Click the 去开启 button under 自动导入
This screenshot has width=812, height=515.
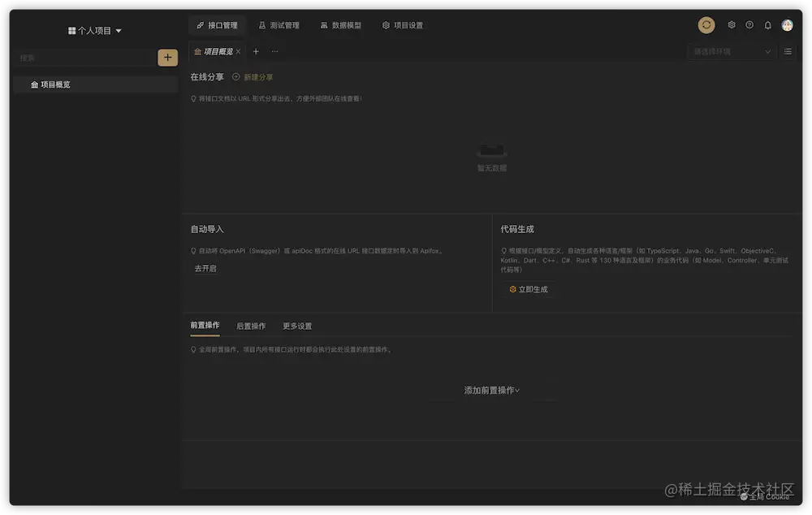[x=205, y=268]
